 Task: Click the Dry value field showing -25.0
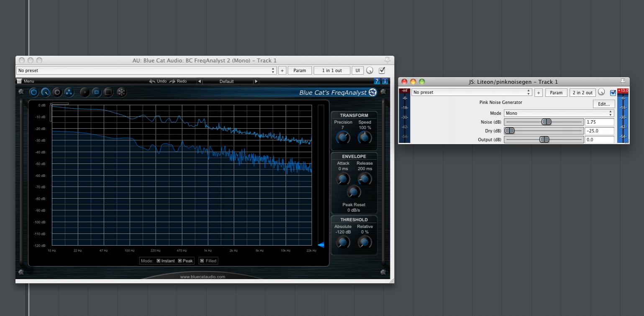point(600,131)
